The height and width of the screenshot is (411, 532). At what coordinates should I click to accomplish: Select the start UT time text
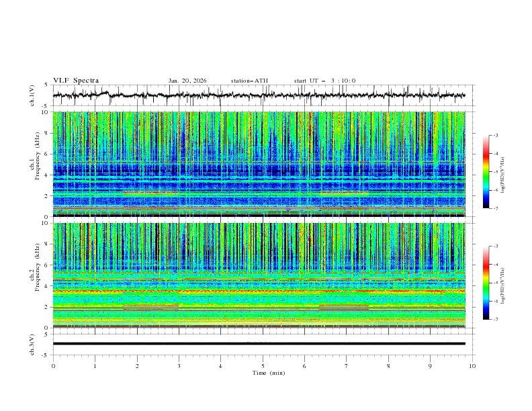click(324, 81)
